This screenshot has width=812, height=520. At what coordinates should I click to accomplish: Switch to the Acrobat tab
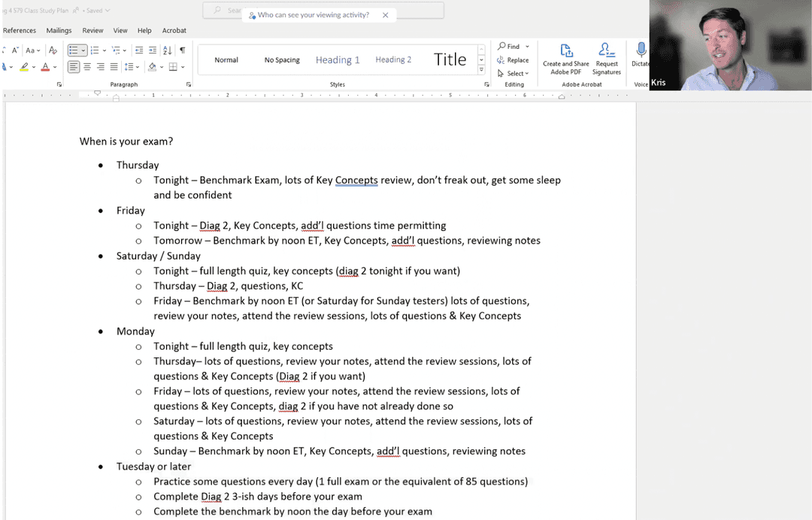[174, 31]
